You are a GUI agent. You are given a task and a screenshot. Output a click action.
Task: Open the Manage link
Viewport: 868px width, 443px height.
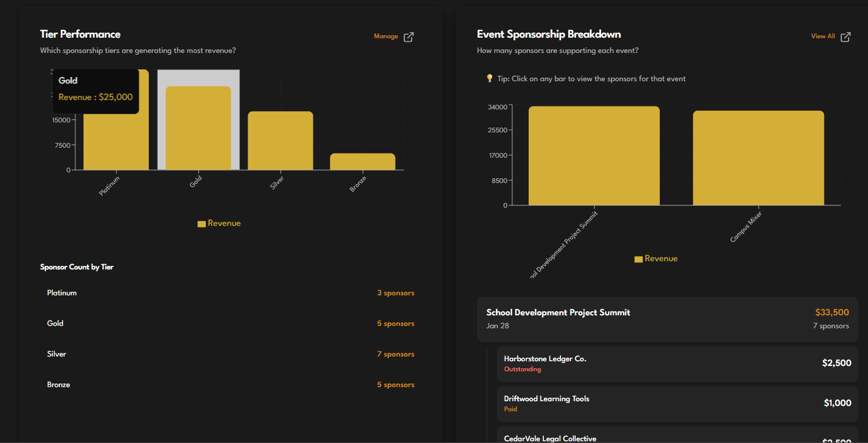[x=385, y=36]
